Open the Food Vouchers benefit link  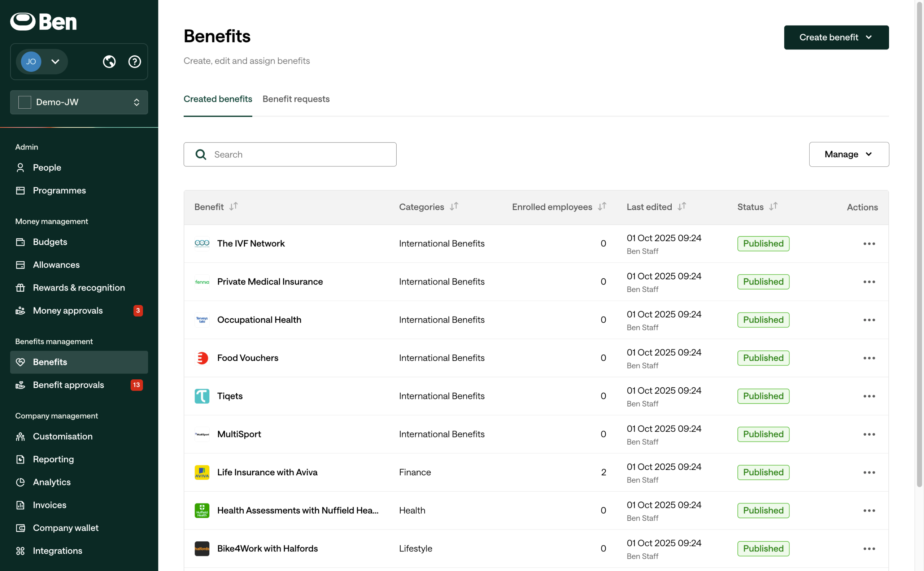click(247, 358)
